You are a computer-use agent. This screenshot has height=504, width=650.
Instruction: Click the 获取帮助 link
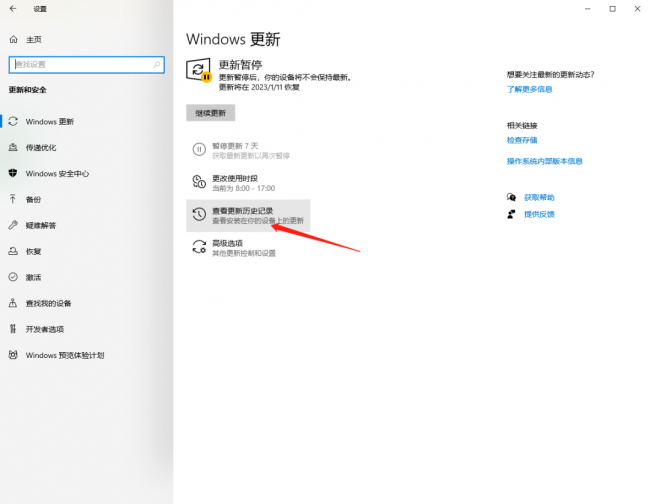539,197
